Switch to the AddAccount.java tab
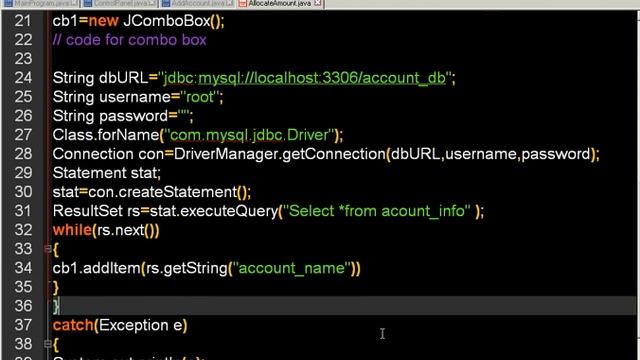This screenshot has height=360, width=640. pyautogui.click(x=198, y=3)
